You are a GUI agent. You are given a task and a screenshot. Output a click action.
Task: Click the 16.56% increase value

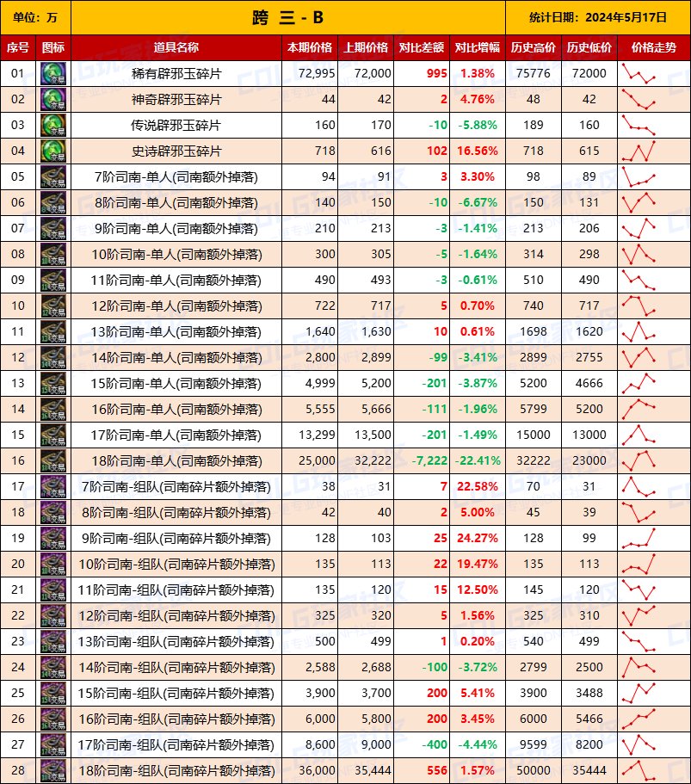[478, 151]
